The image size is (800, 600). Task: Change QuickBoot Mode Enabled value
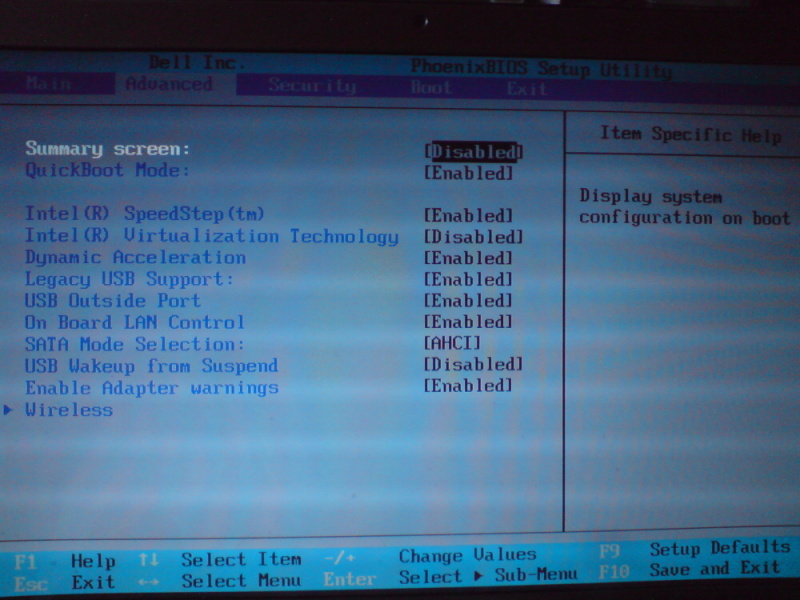468,173
